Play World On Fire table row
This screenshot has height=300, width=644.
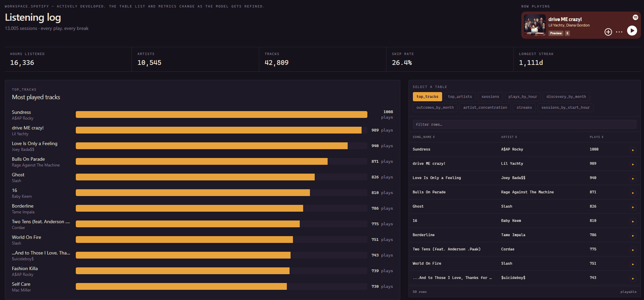pyautogui.click(x=633, y=264)
